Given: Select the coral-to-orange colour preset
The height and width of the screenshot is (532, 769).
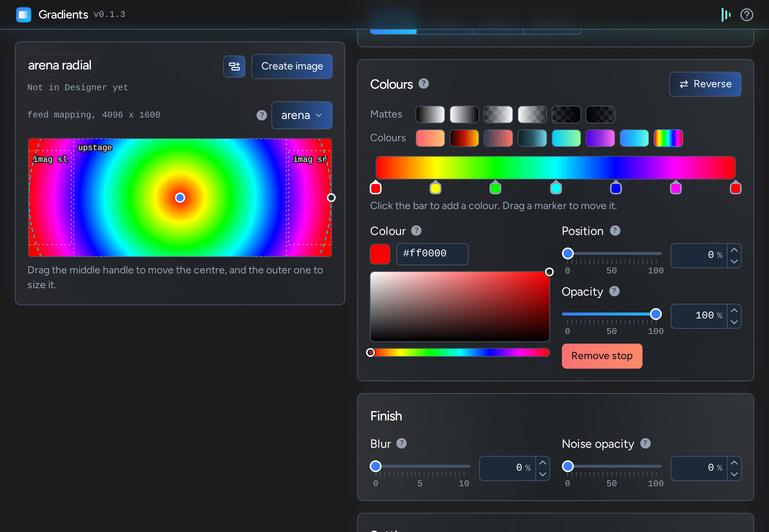Looking at the screenshot, I should click(x=430, y=138).
